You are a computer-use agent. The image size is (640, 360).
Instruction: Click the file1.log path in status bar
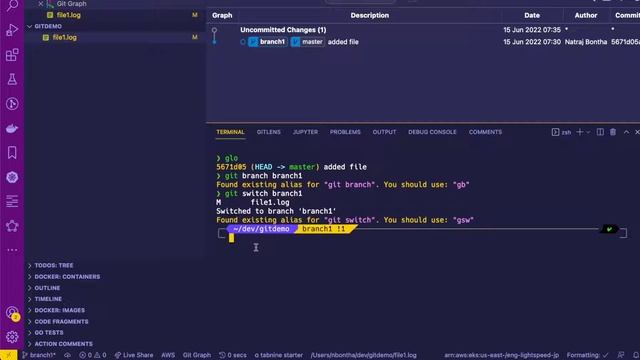coord(363,355)
